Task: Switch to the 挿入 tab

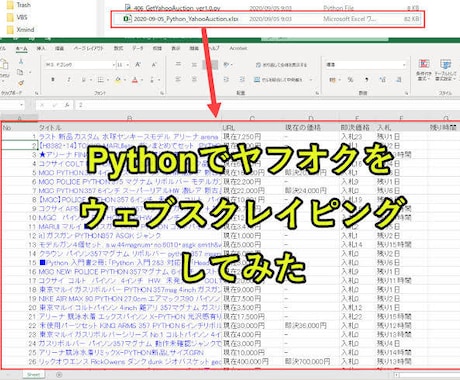Action: [41, 49]
